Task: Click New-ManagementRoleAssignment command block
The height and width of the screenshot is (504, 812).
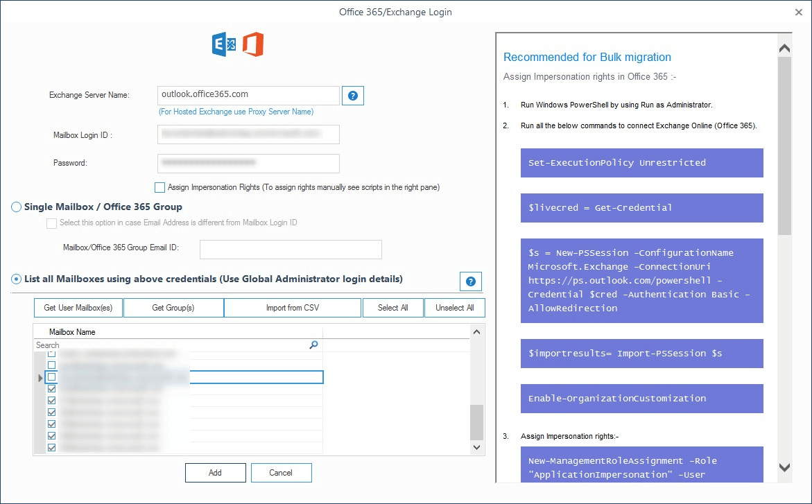Action: (x=641, y=464)
